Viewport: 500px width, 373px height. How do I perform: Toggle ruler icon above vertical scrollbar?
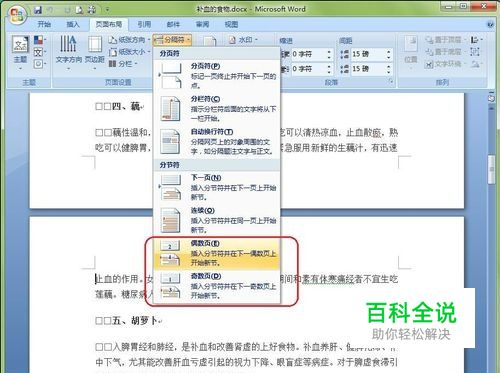pos(491,98)
